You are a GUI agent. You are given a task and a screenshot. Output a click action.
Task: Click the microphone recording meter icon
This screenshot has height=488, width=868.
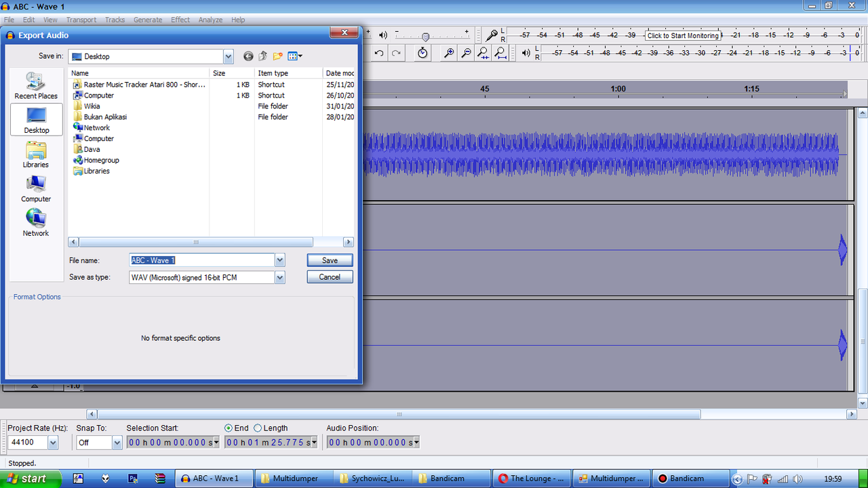492,35
